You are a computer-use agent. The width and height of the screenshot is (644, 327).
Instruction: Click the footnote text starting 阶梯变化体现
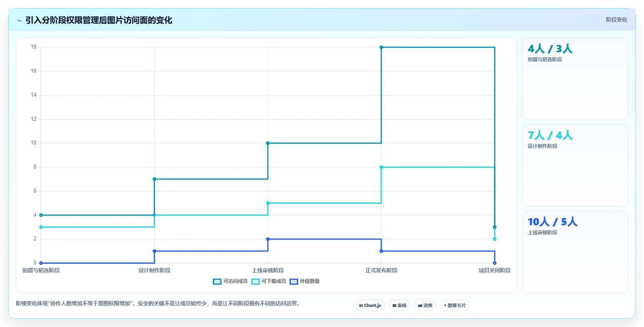point(159,303)
